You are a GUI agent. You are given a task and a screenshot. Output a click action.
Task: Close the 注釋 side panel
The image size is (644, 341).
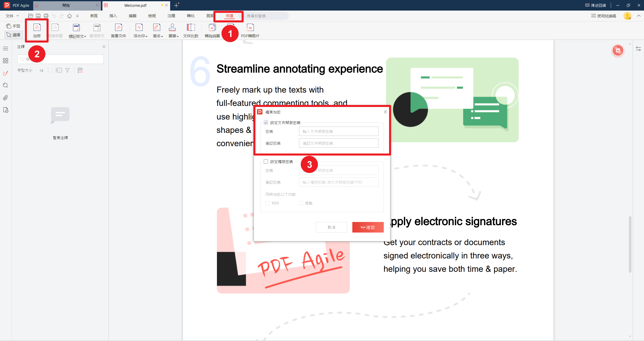coord(104,47)
